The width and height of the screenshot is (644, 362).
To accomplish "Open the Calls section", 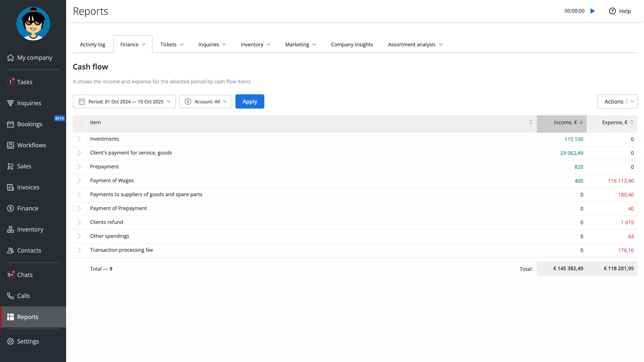I will coord(23,296).
